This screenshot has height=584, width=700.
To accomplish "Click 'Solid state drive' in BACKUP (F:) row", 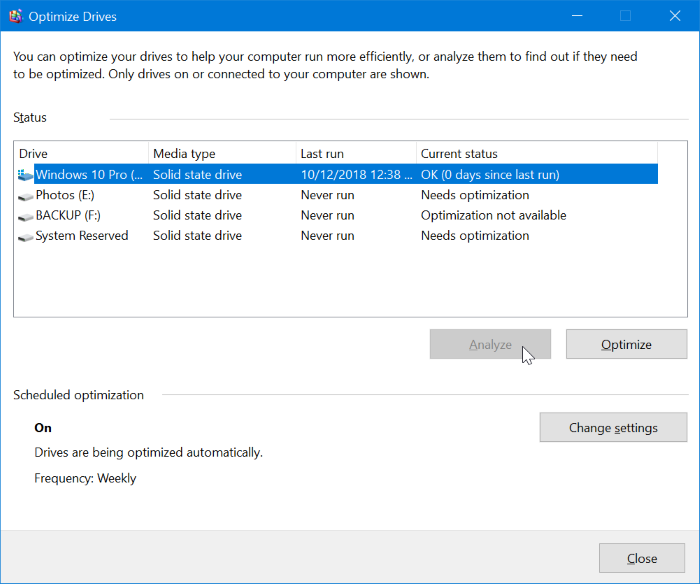I will coord(197,215).
